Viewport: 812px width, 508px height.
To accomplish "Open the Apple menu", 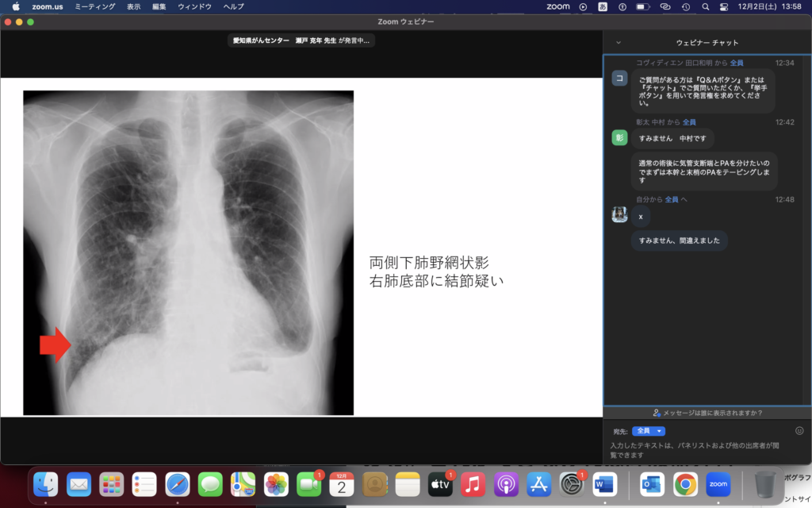I will coord(15,6).
